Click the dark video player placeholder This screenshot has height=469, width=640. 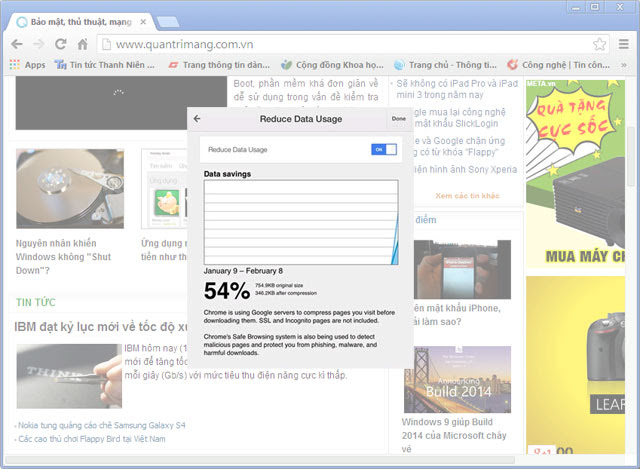121,103
